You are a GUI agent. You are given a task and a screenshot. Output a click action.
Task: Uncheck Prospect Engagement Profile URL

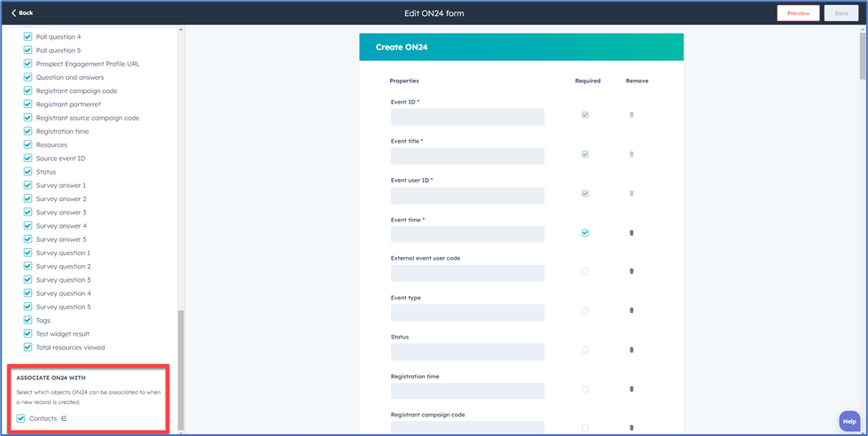click(x=27, y=64)
